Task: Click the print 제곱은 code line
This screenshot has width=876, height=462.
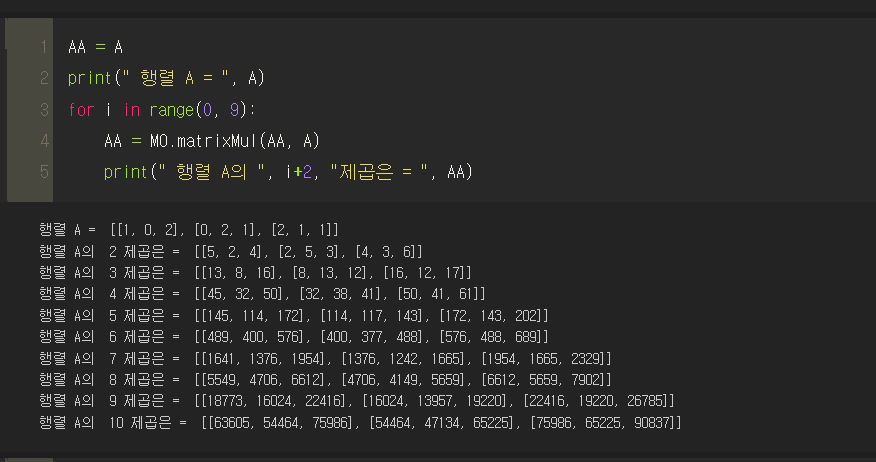Action: coord(288,172)
